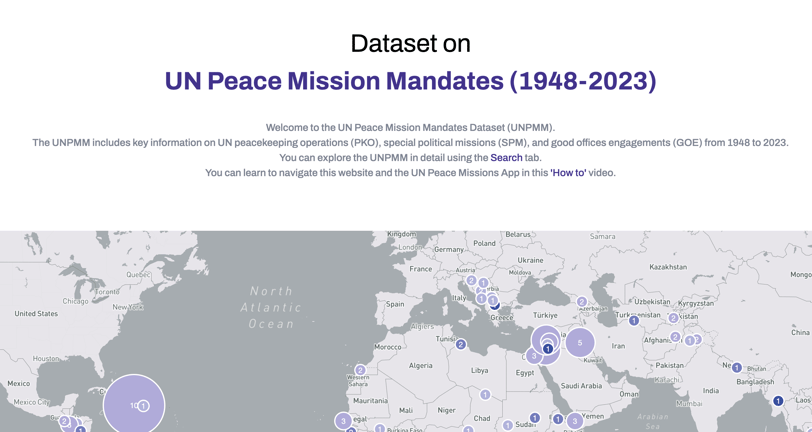812x432 pixels.
Task: Select the 1-mission marker between Libya and Chad
Action: pos(485,395)
